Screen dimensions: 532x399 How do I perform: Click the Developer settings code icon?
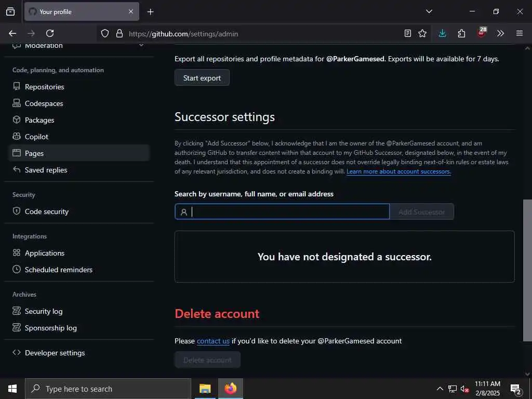click(16, 353)
